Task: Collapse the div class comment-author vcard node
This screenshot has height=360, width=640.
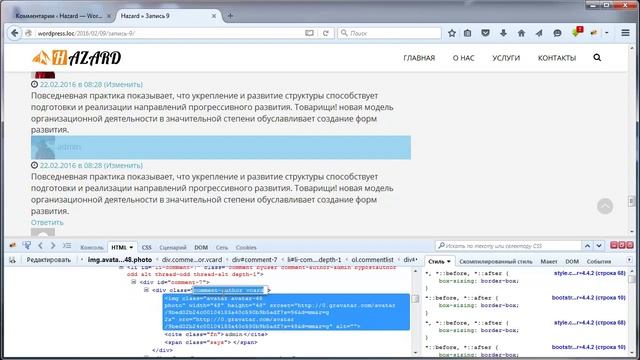Action: click(146, 290)
